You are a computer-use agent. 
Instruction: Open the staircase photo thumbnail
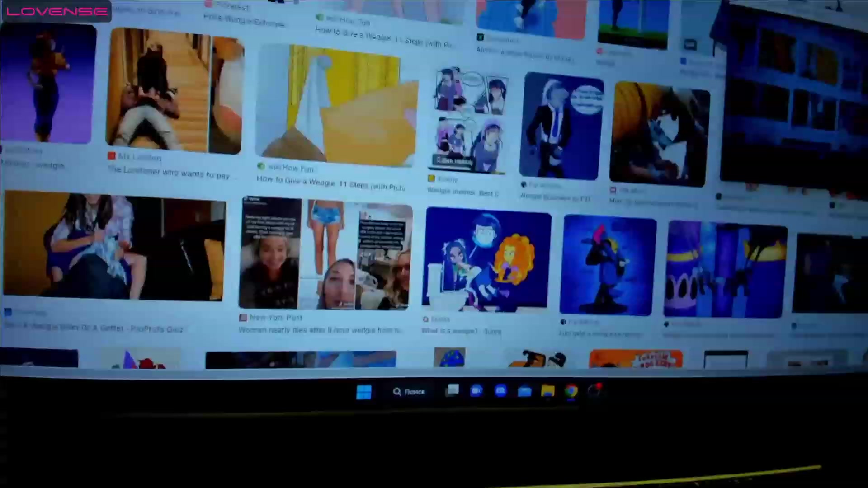(x=175, y=90)
